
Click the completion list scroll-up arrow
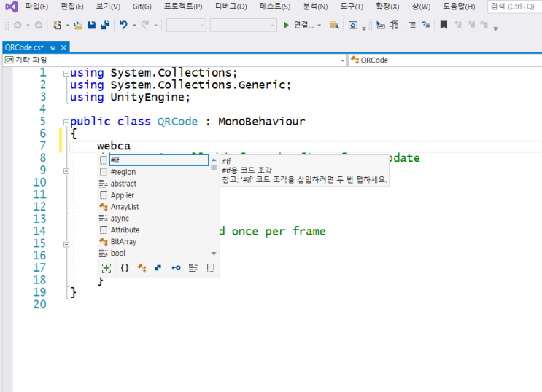[x=214, y=160]
